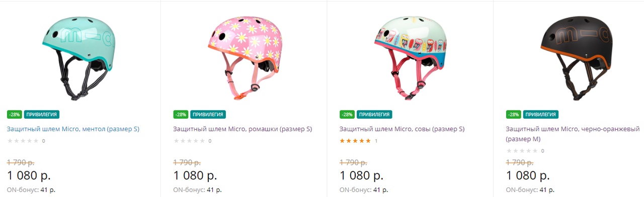Click the -28% badge on owl helmet

coord(347,115)
